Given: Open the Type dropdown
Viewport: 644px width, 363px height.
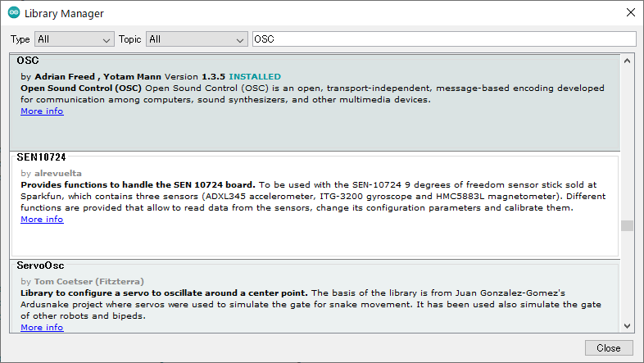Looking at the screenshot, I should [x=75, y=39].
